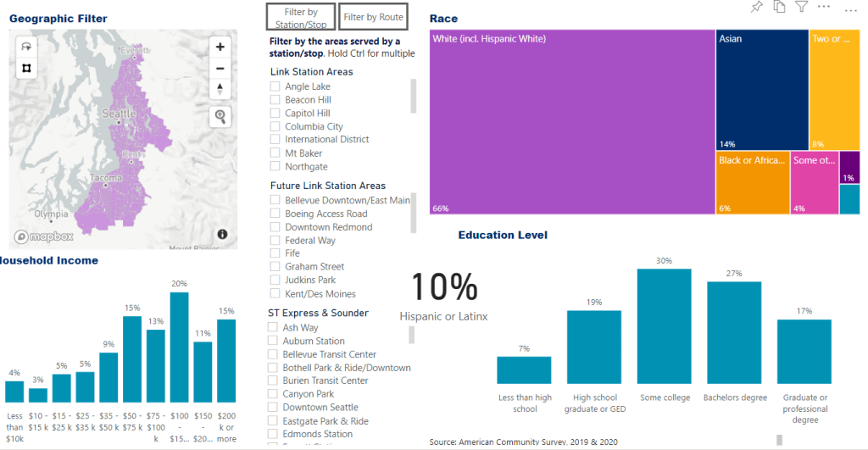Viewport: 868px width, 450px height.
Task: Click the Some college education bar
Action: (665, 326)
